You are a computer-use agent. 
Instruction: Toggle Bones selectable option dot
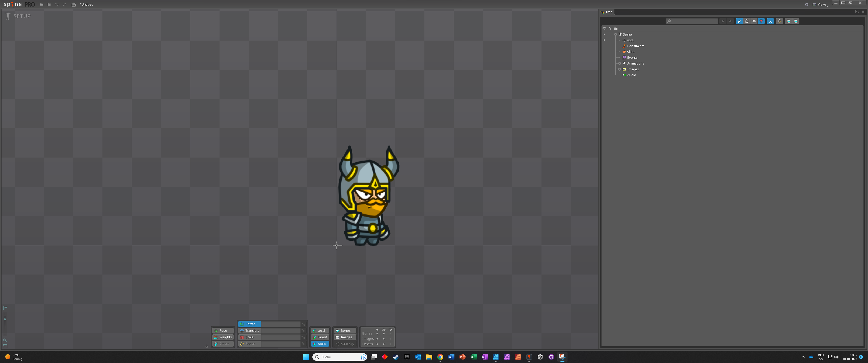(377, 333)
